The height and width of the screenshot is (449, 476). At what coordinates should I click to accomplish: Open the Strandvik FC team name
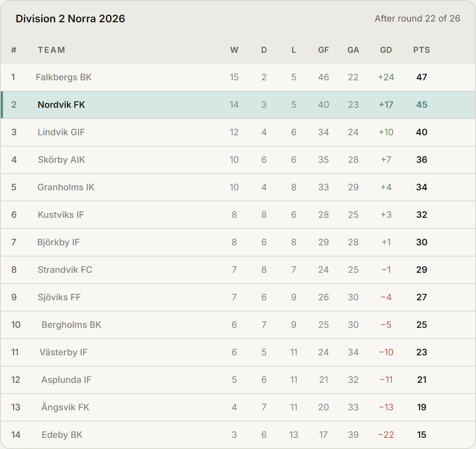65,270
